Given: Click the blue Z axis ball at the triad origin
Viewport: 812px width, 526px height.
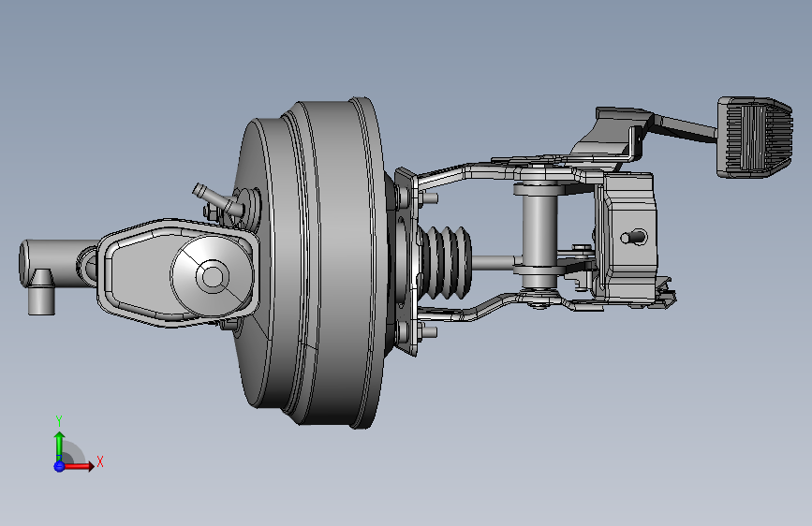Looking at the screenshot, I should click(x=59, y=466).
